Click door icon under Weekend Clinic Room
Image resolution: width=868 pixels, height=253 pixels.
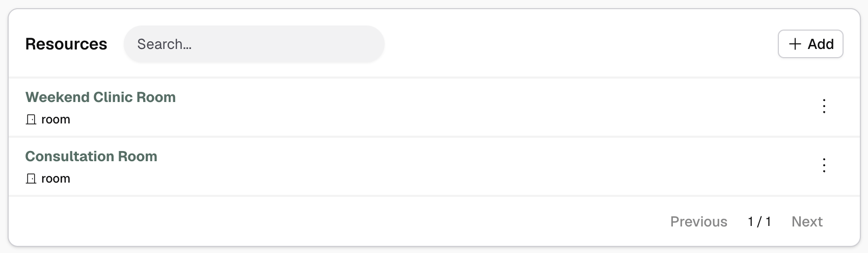[31, 120]
